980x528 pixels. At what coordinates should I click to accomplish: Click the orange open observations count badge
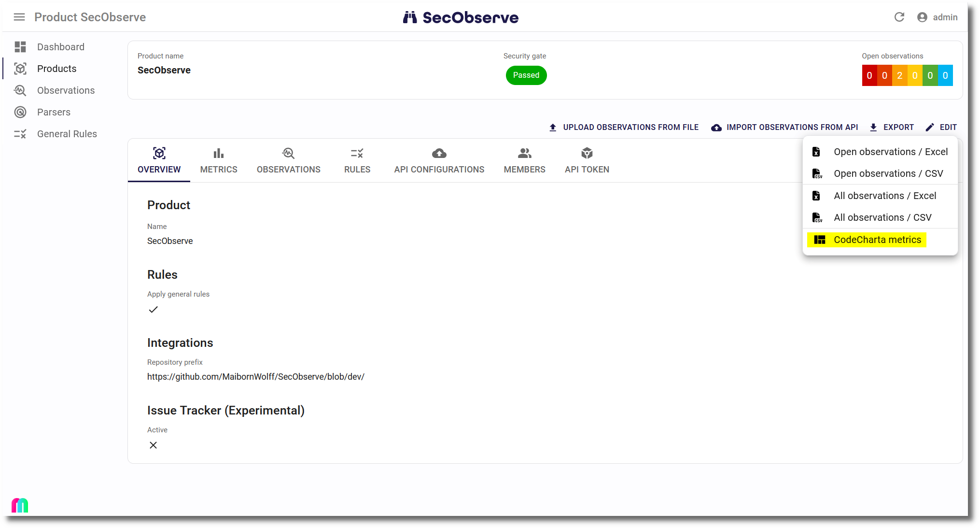click(x=899, y=75)
